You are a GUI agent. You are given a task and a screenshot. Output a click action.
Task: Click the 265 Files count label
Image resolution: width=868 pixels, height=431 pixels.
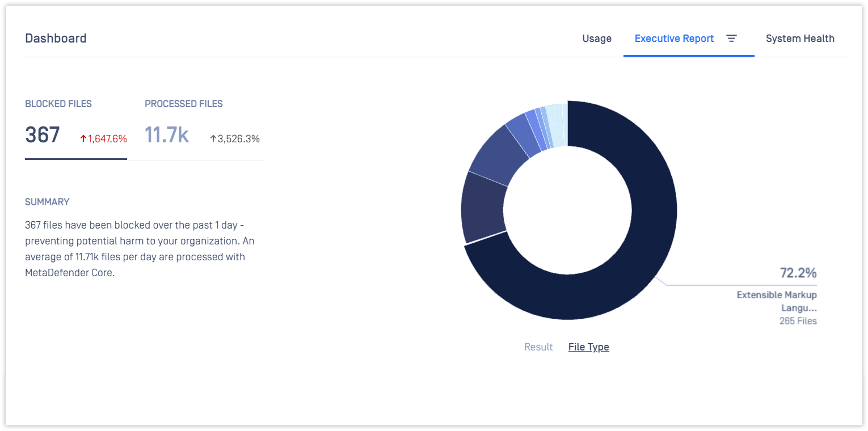tap(798, 321)
